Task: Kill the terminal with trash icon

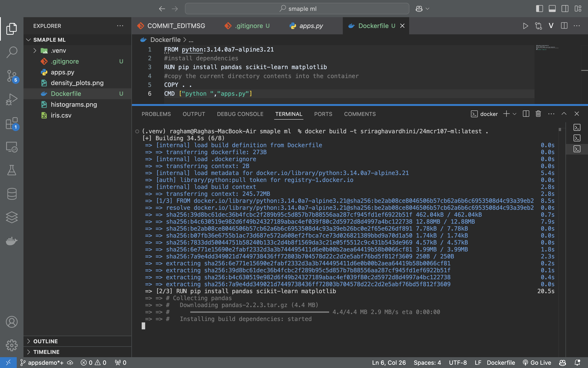Action: [538, 114]
